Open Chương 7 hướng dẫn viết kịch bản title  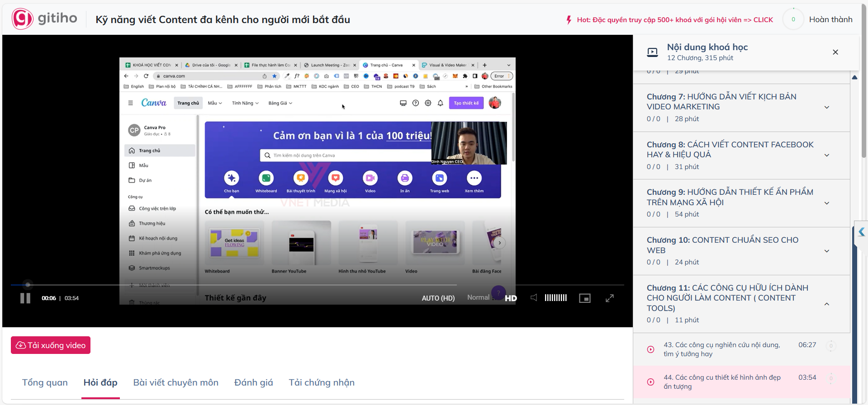(721, 102)
